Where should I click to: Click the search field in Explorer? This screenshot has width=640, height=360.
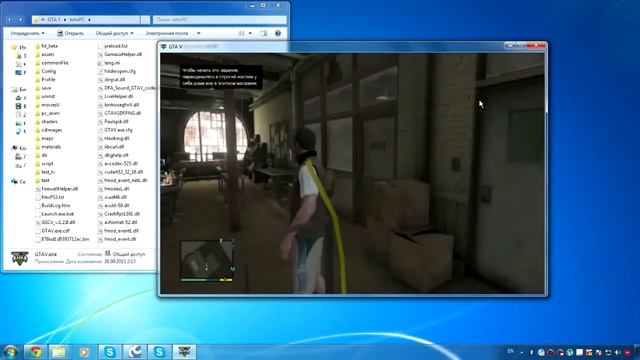tap(220, 20)
